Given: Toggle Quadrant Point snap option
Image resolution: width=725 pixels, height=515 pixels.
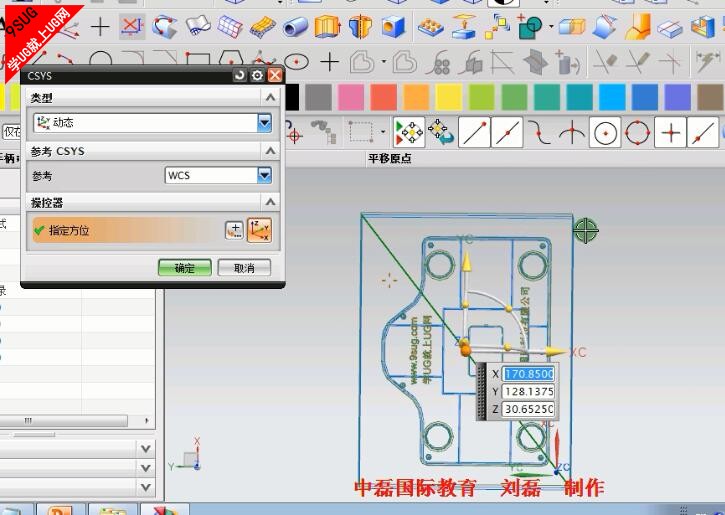Looking at the screenshot, I should (638, 133).
